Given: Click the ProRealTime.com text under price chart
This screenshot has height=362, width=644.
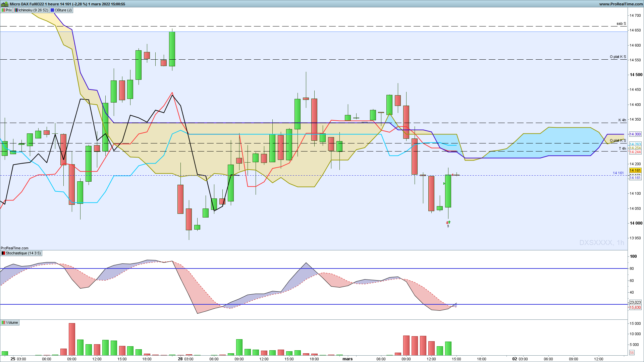Looking at the screenshot, I should point(14,248).
